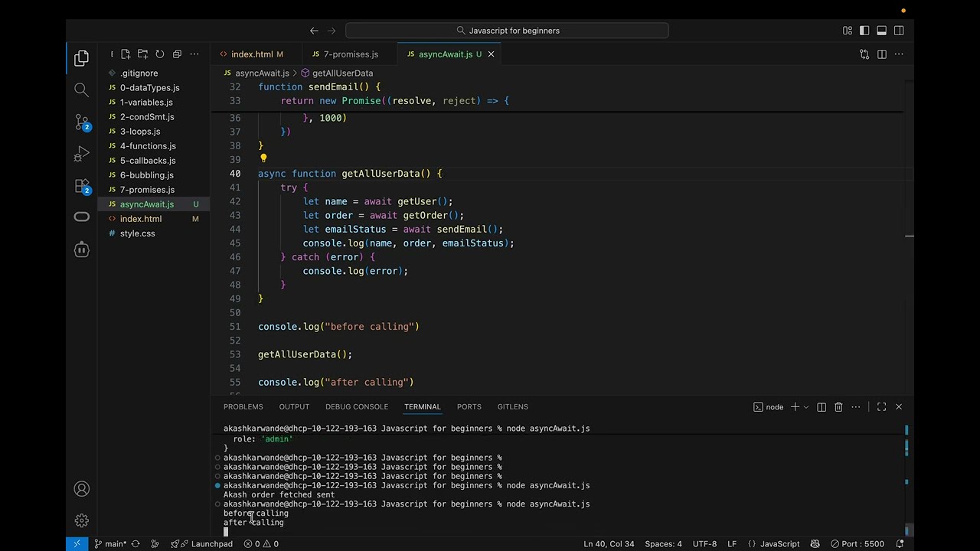Click the lightbulb code action icon

(263, 159)
